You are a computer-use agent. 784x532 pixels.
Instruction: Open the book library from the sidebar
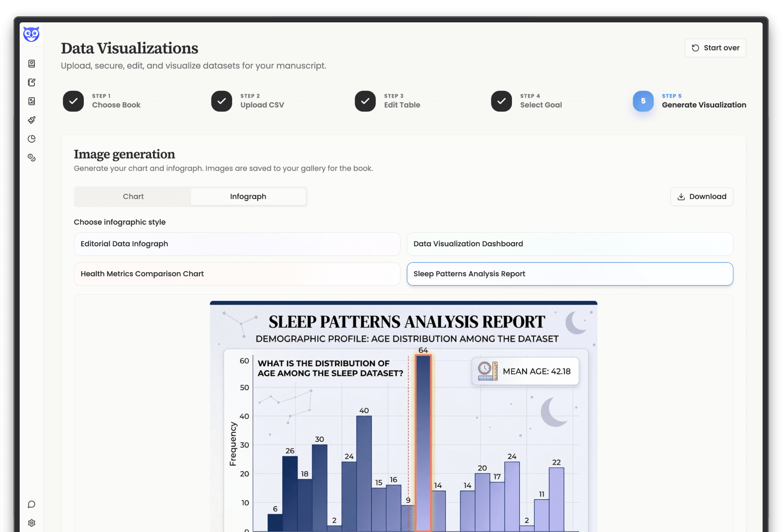coord(31,63)
